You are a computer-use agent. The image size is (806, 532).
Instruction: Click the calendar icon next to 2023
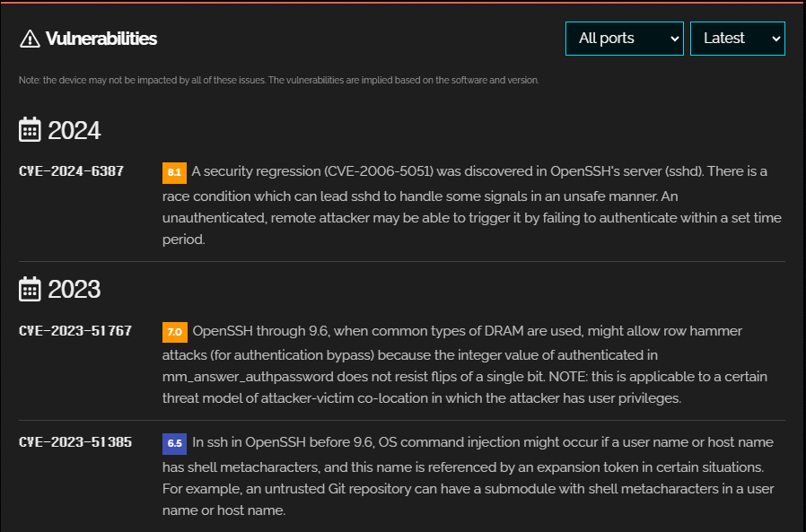[x=30, y=289]
